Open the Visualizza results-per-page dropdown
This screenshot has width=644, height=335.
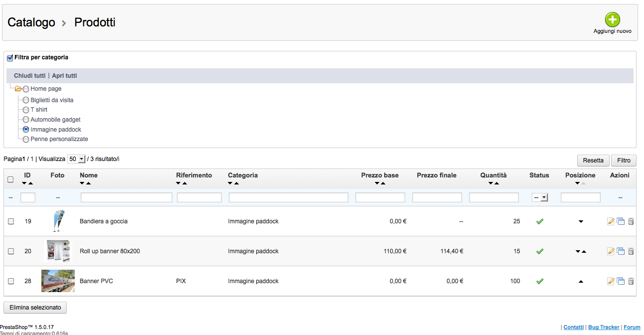(77, 159)
